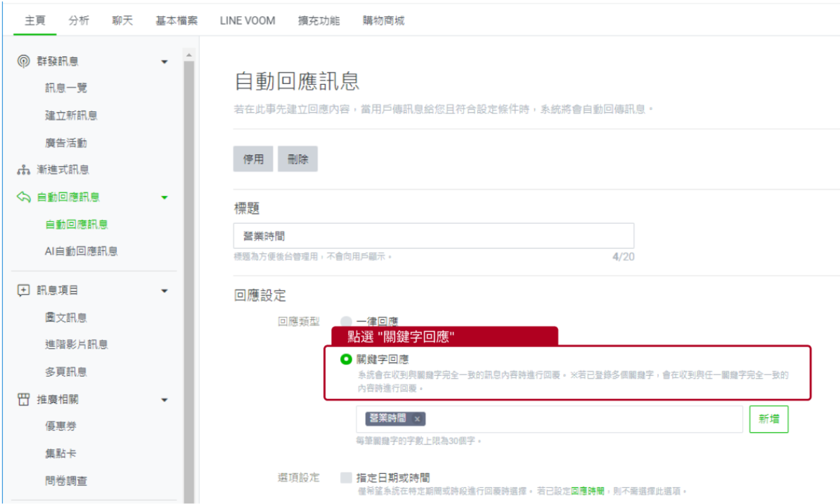The height and width of the screenshot is (504, 840).
Task: Remove the 營業時間 keyword tag
Action: pos(417,419)
